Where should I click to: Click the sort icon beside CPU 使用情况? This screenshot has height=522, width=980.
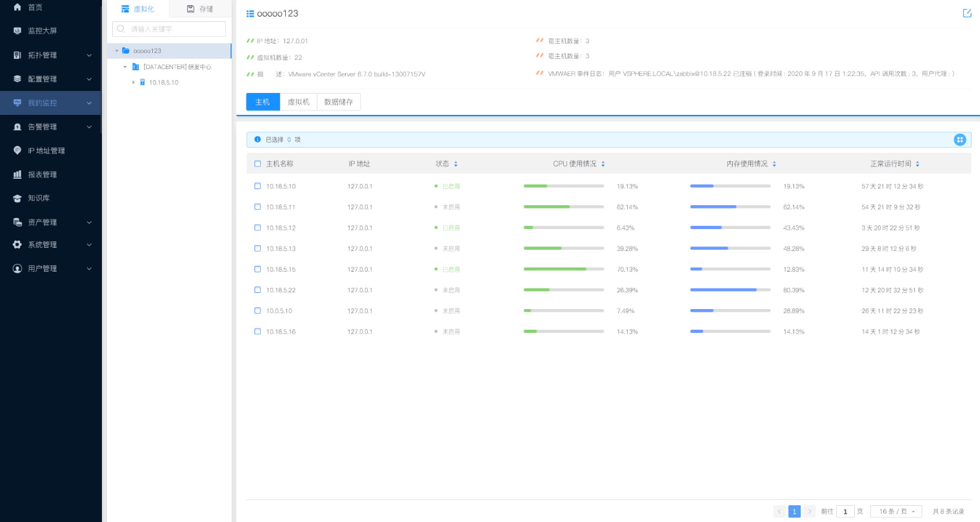pos(603,164)
